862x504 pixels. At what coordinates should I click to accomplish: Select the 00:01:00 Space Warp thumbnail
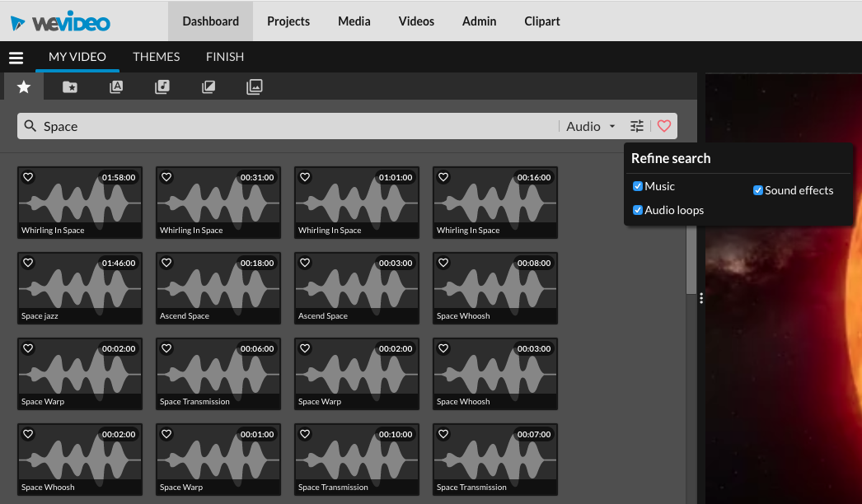point(218,460)
